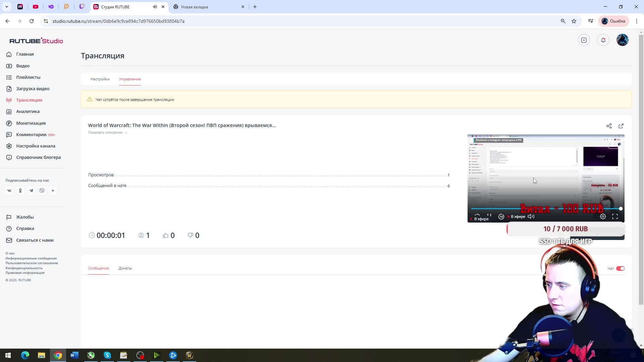Select Управление tab
The width and height of the screenshot is (644, 362).
[x=130, y=79]
